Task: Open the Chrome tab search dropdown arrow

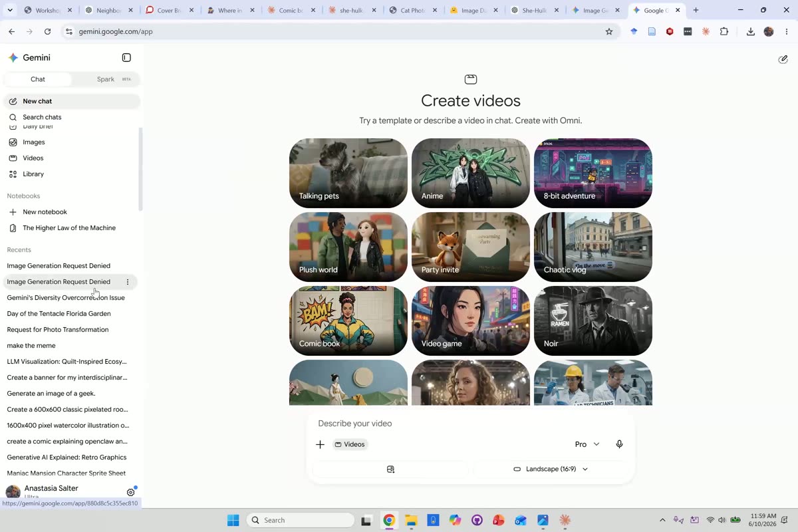Action: pyautogui.click(x=11, y=10)
